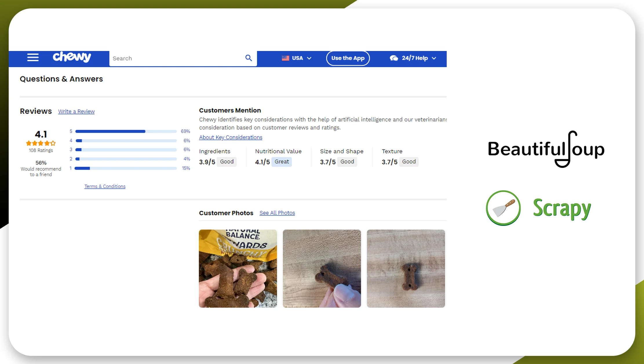Open the hamburger menu icon
644x364 pixels.
pos(33,58)
